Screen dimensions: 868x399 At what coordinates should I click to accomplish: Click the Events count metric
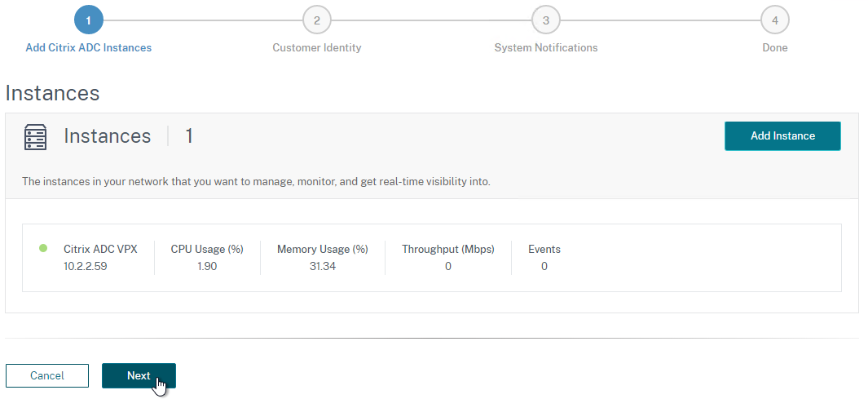[x=544, y=258]
